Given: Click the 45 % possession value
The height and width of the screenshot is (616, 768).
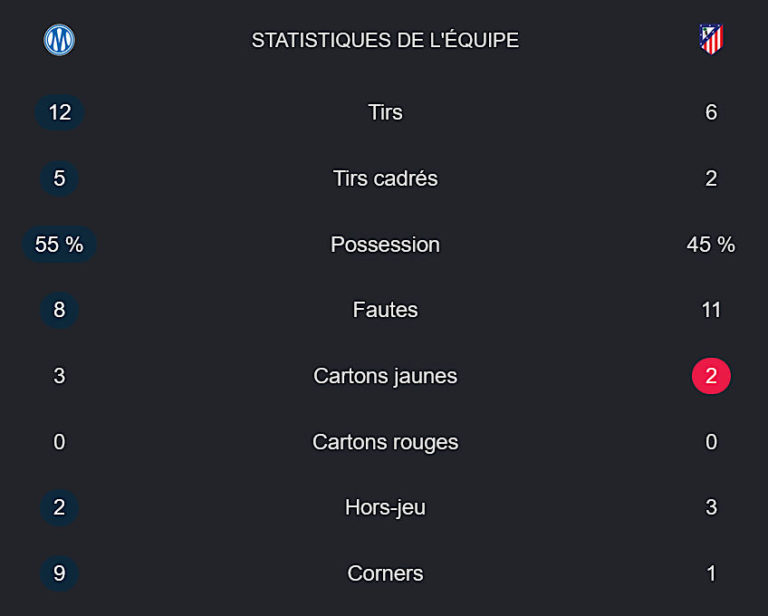Looking at the screenshot, I should (711, 244).
